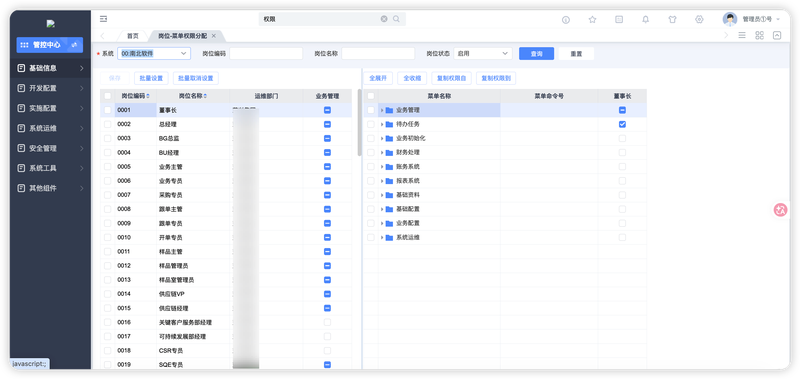Click the 查询 button

pos(536,54)
